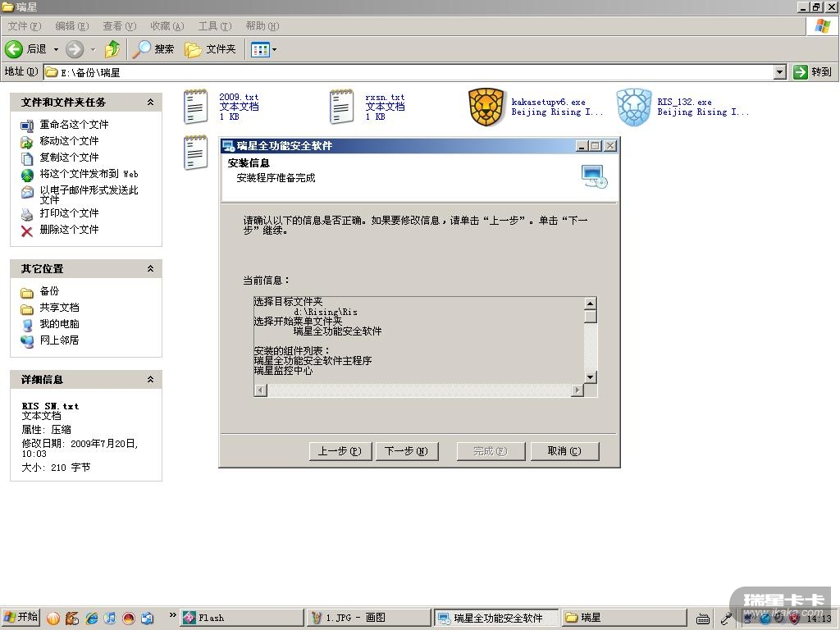Switch to Flash taskbar button
The height and width of the screenshot is (630, 840).
(240, 618)
